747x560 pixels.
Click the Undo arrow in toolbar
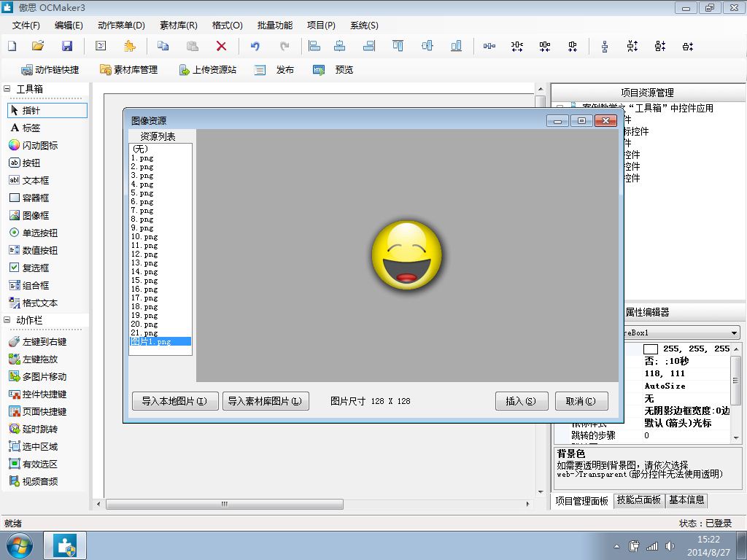[255, 46]
